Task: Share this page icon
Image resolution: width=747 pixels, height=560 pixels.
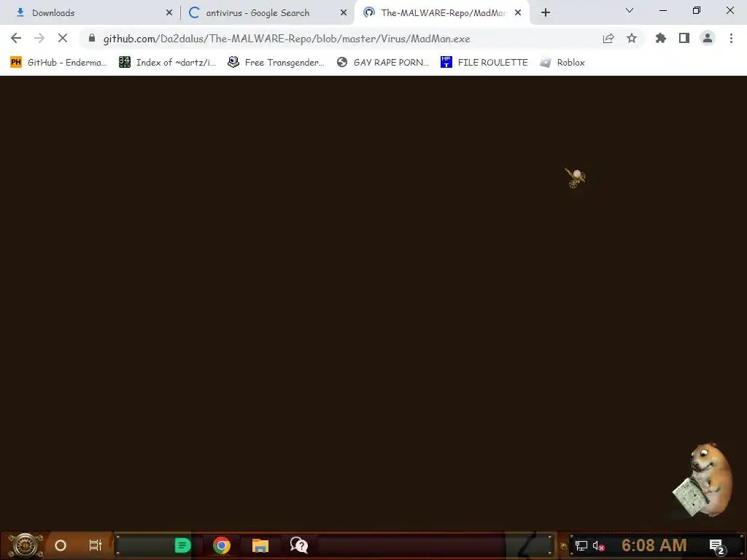Action: [x=608, y=38]
